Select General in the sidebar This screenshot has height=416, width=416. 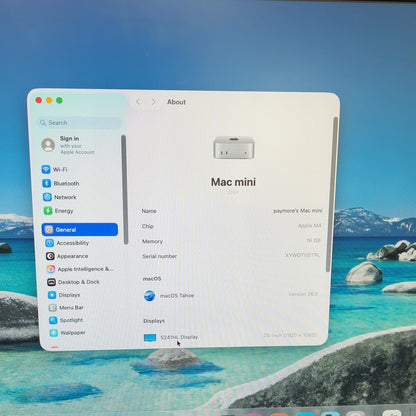(x=80, y=229)
